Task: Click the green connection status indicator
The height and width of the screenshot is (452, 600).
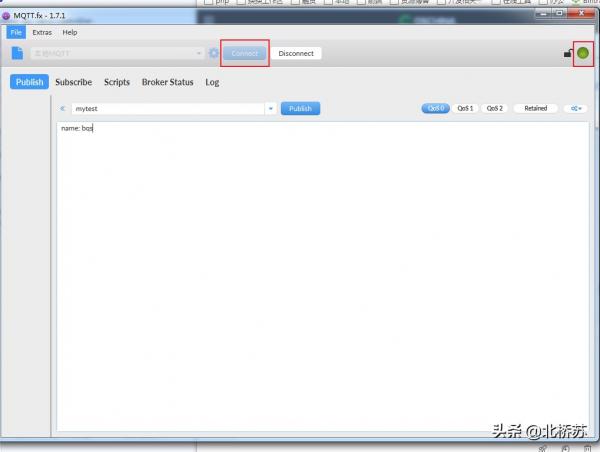Action: [583, 53]
